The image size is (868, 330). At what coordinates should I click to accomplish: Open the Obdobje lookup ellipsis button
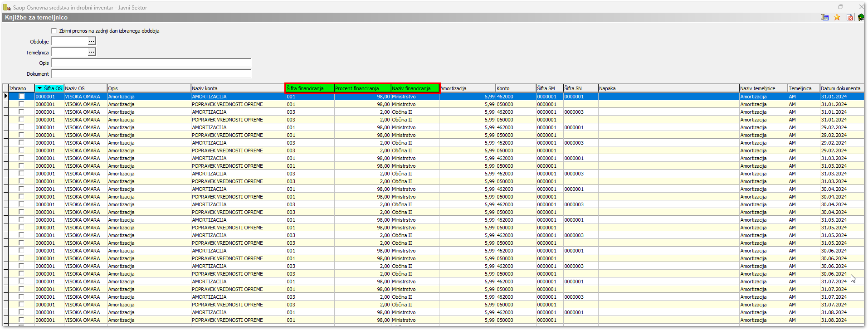[x=92, y=41]
